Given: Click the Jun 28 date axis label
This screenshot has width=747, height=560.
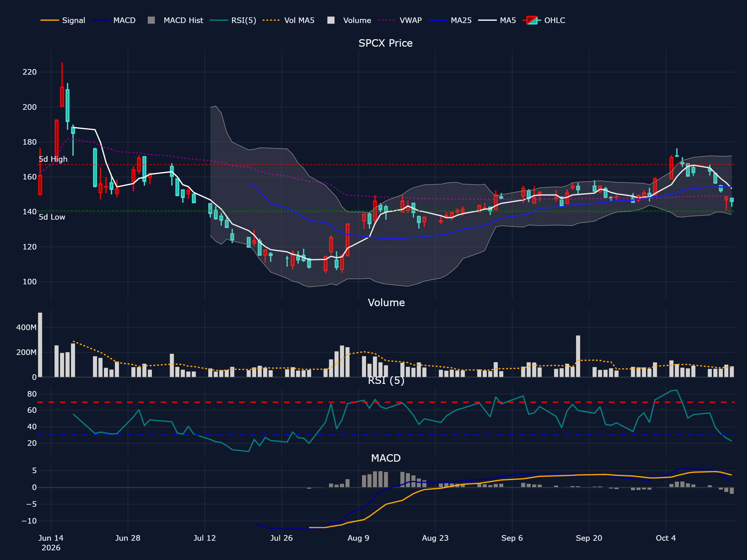Looking at the screenshot, I should coord(128,538).
